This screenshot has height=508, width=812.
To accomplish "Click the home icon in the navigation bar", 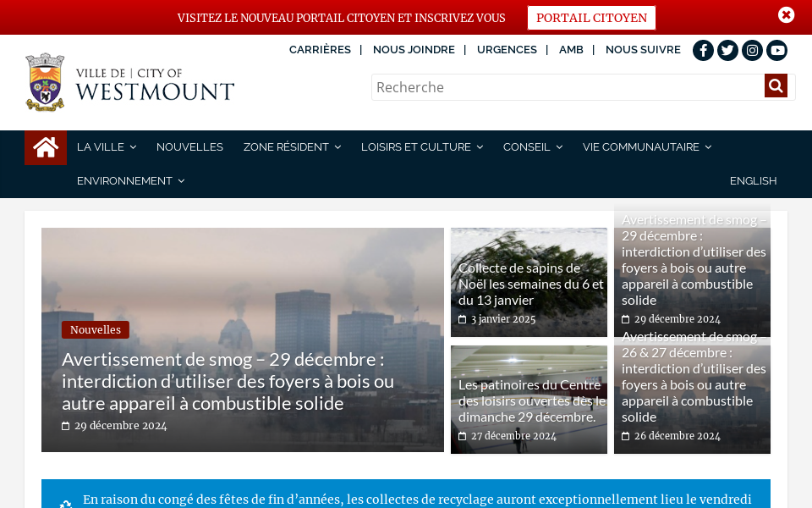I will tap(45, 147).
